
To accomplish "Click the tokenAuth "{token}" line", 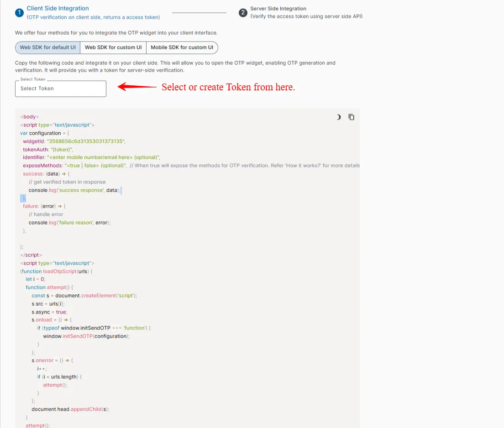I will click(x=48, y=149).
